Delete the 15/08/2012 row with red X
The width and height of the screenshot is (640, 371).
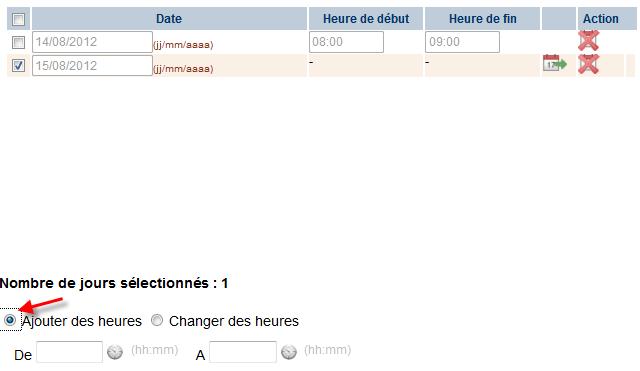click(x=588, y=64)
